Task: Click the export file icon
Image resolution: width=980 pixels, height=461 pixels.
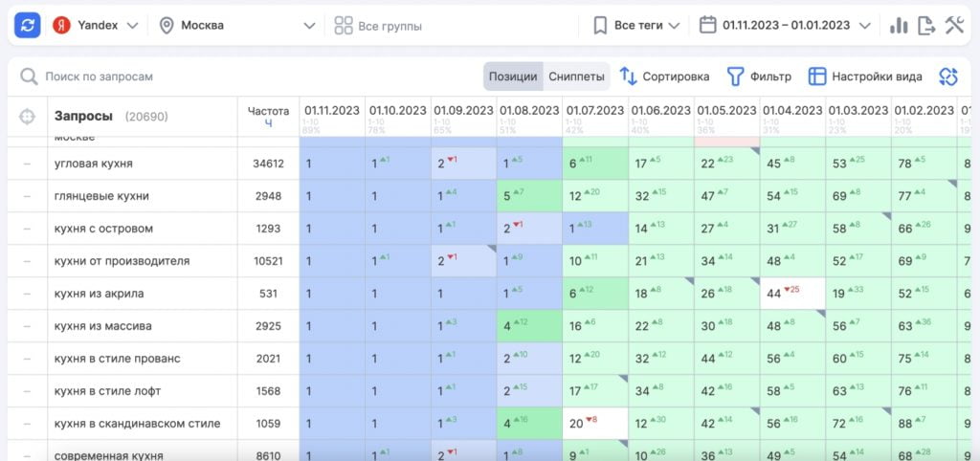Action: pos(926,26)
